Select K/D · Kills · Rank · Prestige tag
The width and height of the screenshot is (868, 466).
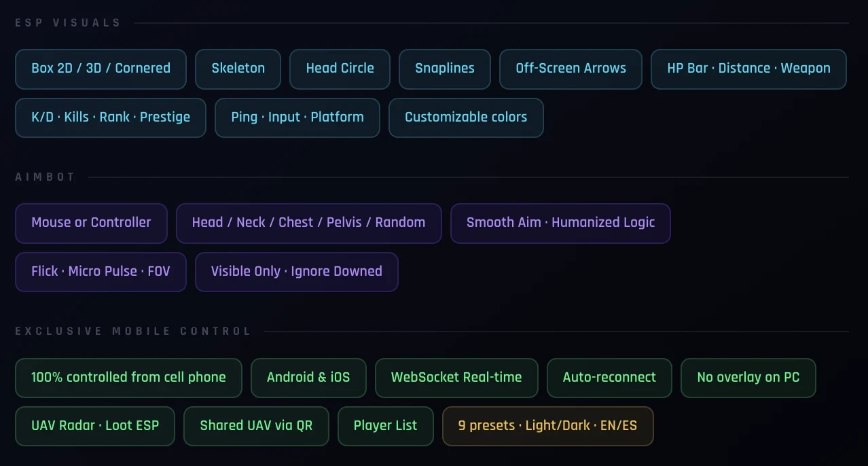pos(111,118)
